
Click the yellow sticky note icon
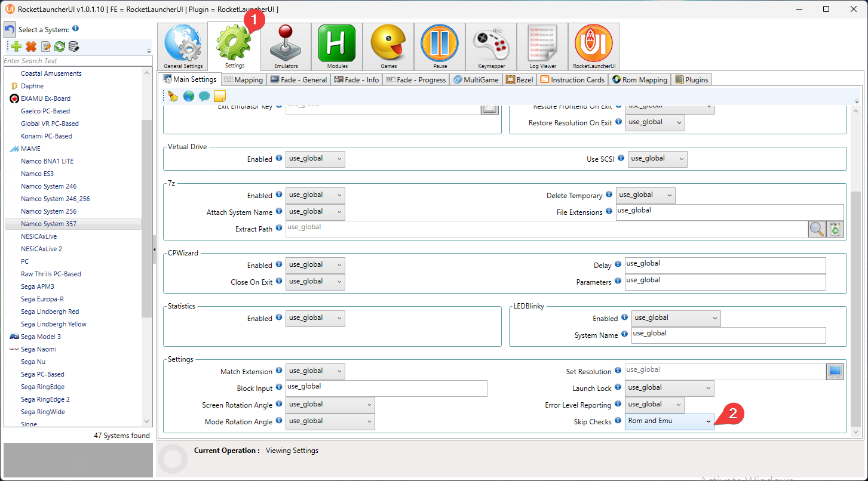(220, 96)
